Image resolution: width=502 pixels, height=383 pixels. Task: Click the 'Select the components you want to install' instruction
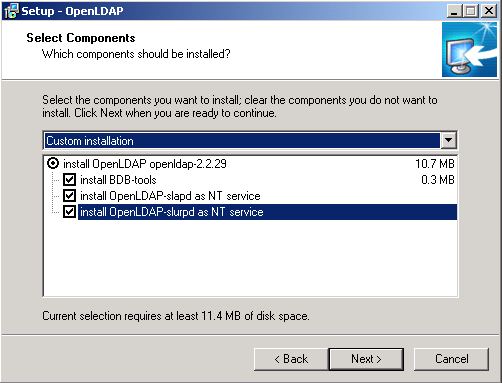(240, 106)
